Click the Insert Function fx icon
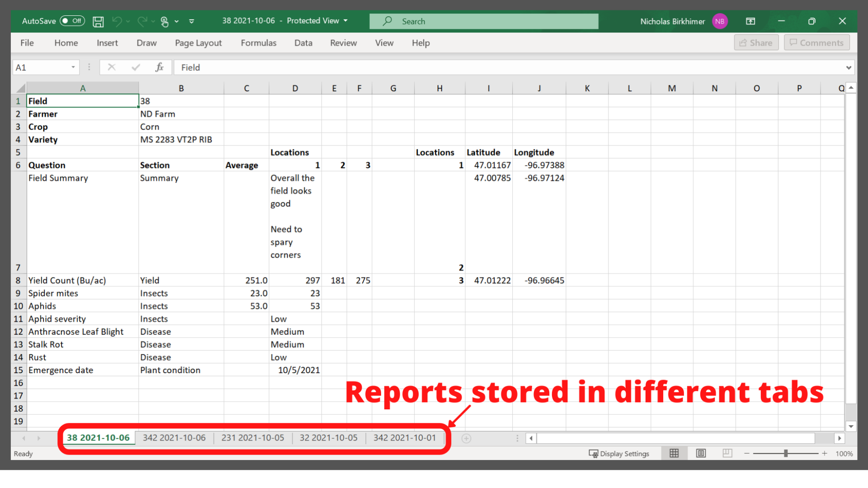 point(159,67)
